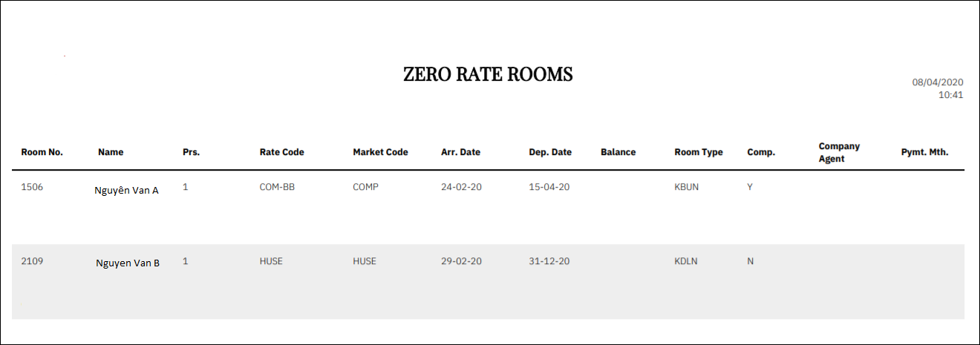Image resolution: width=980 pixels, height=345 pixels.
Task: Select the Pymt. Mth. column header
Action: coord(924,152)
